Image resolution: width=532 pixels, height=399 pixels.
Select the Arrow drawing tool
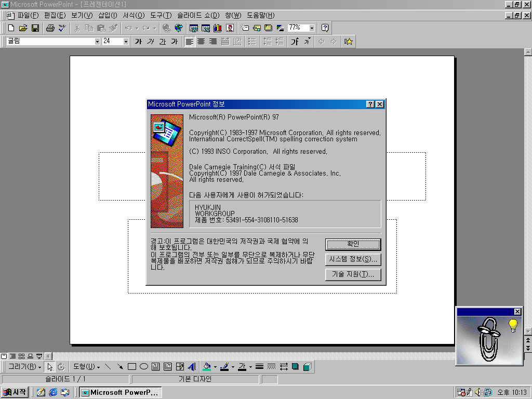(120, 367)
